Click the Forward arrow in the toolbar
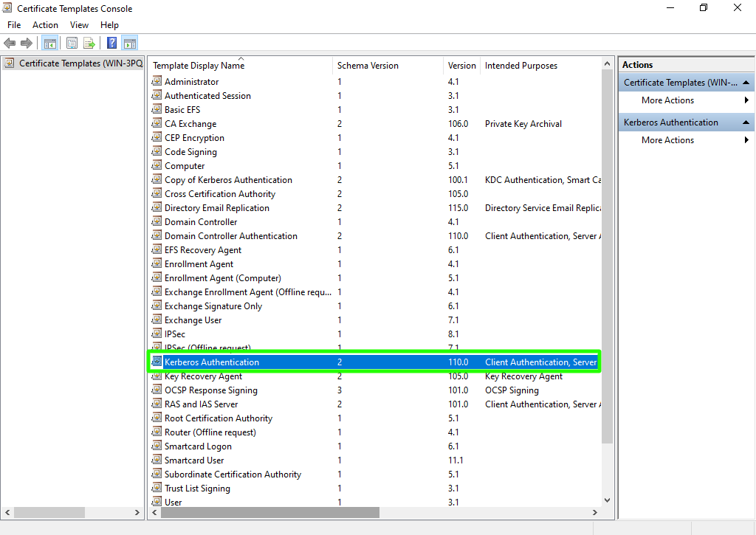 pyautogui.click(x=27, y=44)
